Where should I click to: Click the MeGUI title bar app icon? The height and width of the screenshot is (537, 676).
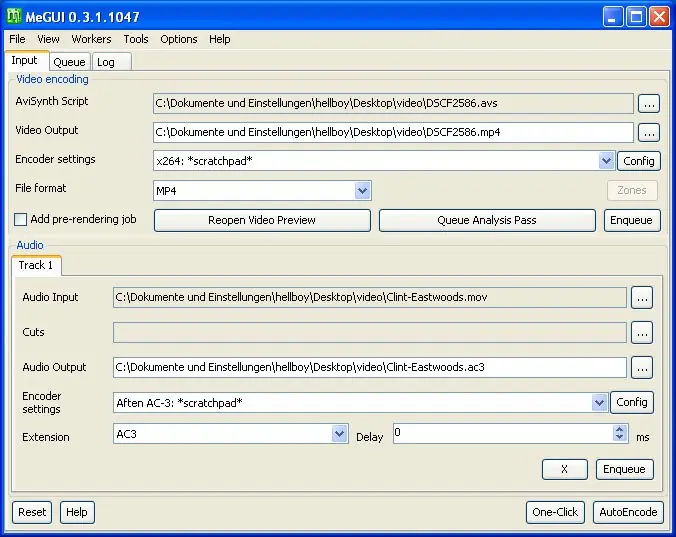pos(14,16)
